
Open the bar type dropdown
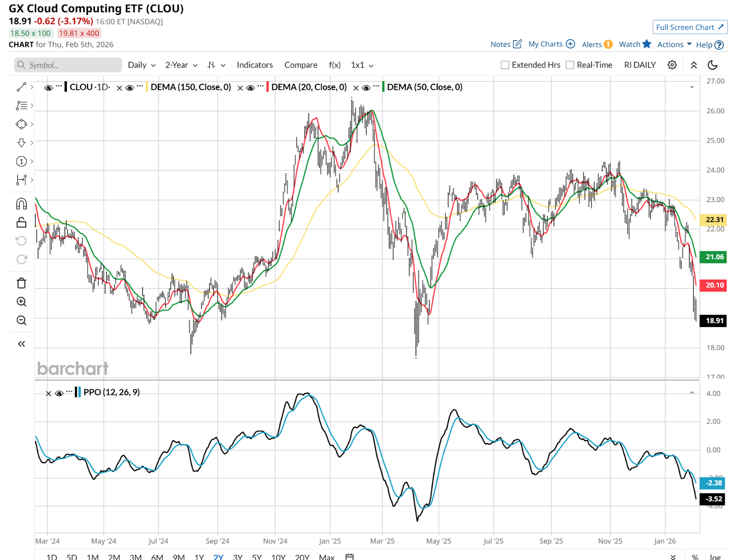[217, 65]
